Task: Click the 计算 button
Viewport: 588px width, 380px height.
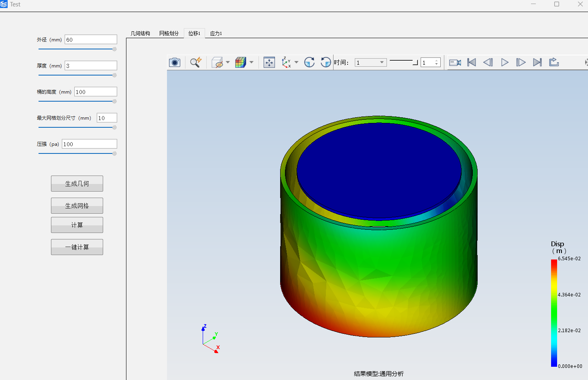Action: click(77, 225)
